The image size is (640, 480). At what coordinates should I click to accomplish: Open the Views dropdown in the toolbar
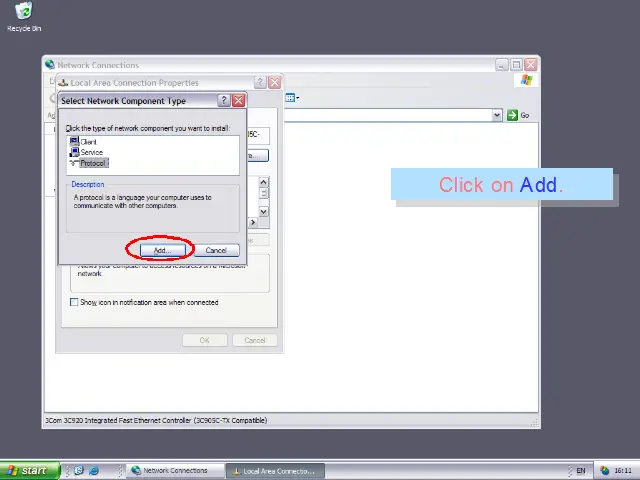click(292, 98)
